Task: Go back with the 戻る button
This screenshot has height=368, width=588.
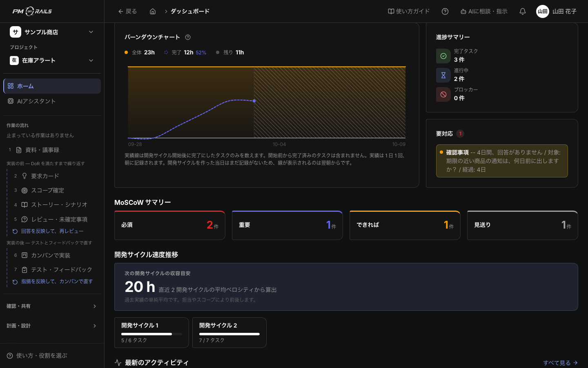Action: point(127,11)
